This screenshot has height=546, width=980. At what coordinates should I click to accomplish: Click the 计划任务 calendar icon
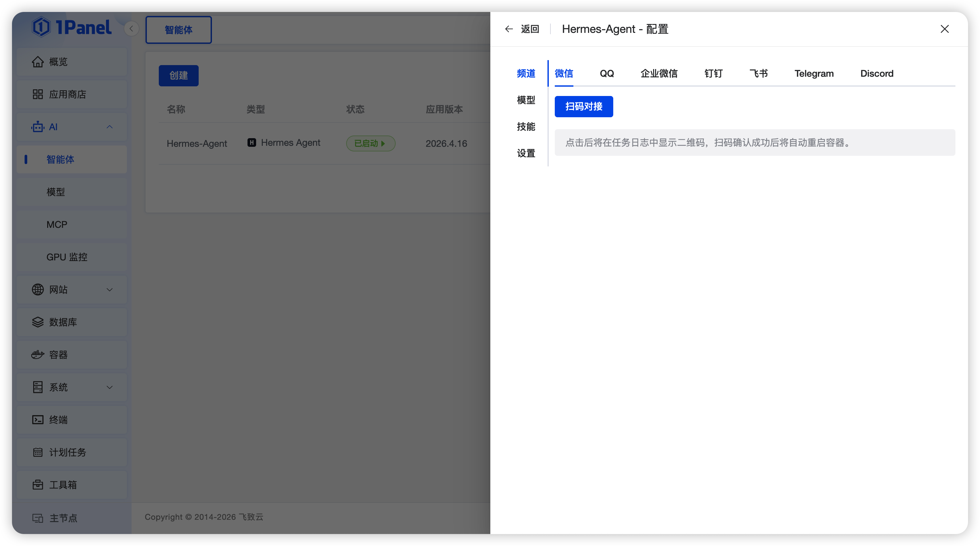coord(38,452)
